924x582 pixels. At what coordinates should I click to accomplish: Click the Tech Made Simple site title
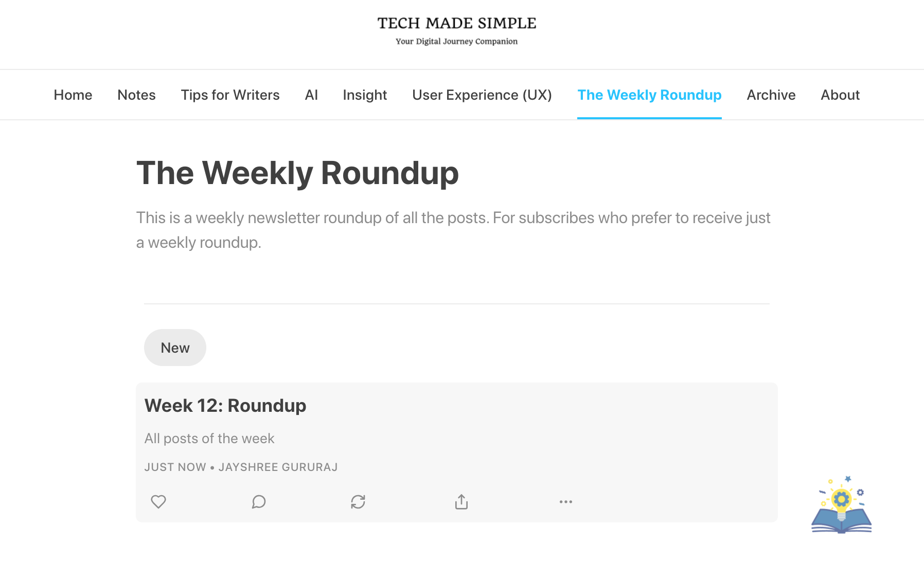457,24
